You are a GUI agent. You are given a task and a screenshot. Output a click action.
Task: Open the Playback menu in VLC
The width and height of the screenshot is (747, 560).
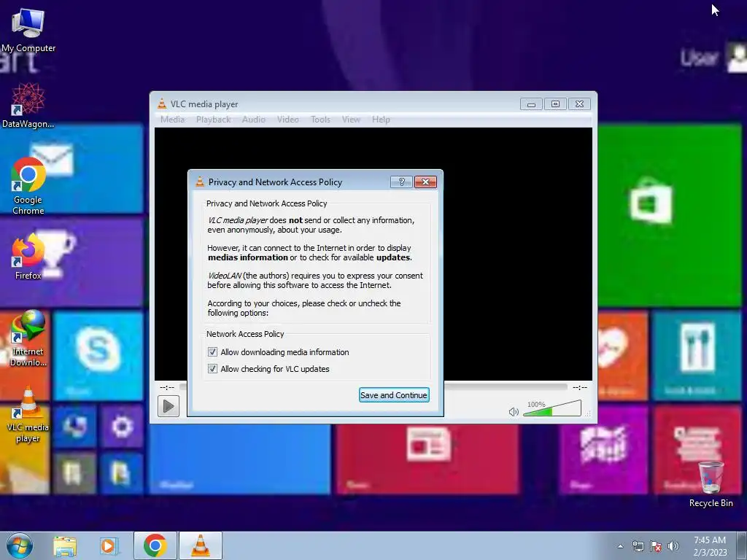(214, 120)
